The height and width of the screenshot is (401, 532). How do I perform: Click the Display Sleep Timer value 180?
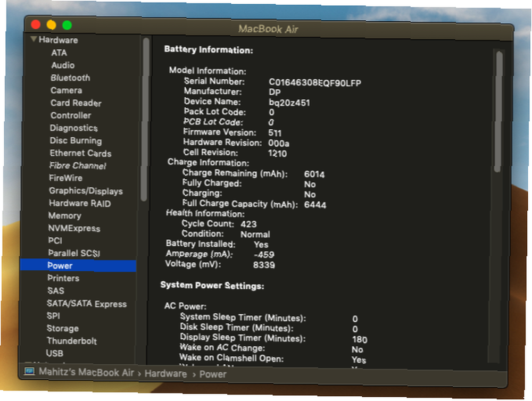tap(360, 339)
